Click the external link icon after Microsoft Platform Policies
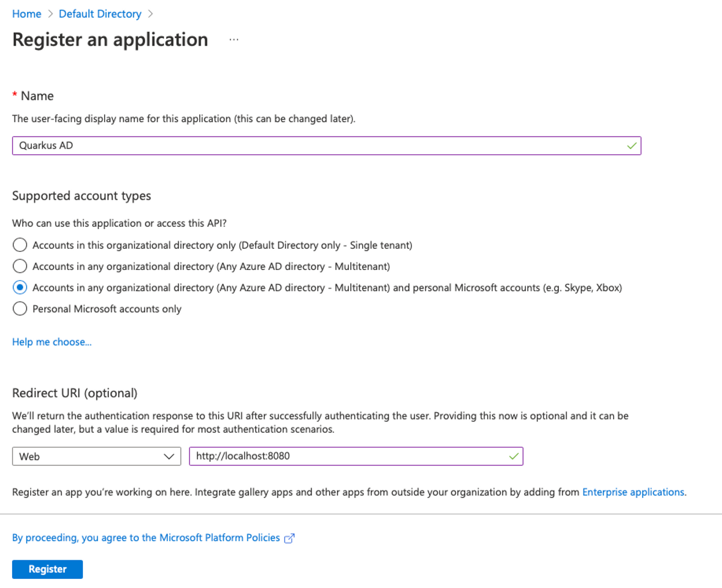Viewport: 722px width, 588px height. pyautogui.click(x=289, y=538)
